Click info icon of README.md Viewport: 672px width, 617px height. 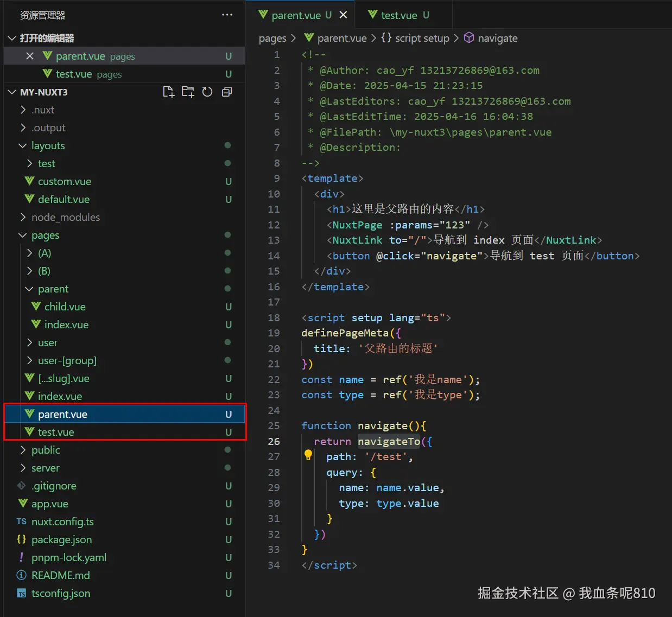point(21,575)
